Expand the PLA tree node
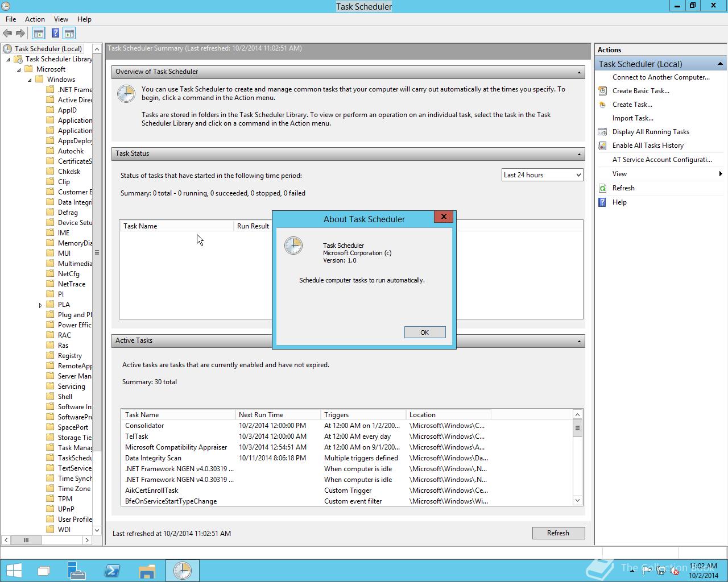The height and width of the screenshot is (582, 728). [x=40, y=305]
